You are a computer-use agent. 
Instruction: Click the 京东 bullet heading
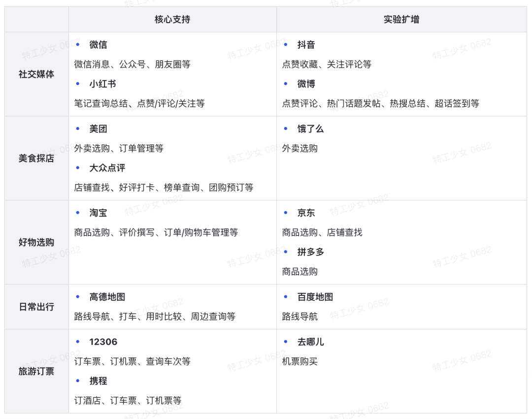pyautogui.click(x=306, y=213)
